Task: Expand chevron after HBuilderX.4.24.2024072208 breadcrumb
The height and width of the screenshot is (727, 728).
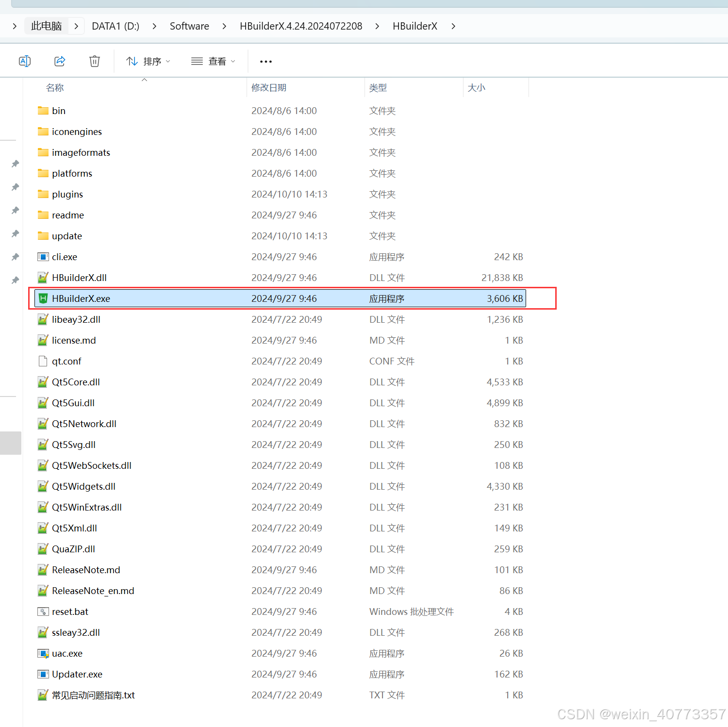Action: [377, 26]
